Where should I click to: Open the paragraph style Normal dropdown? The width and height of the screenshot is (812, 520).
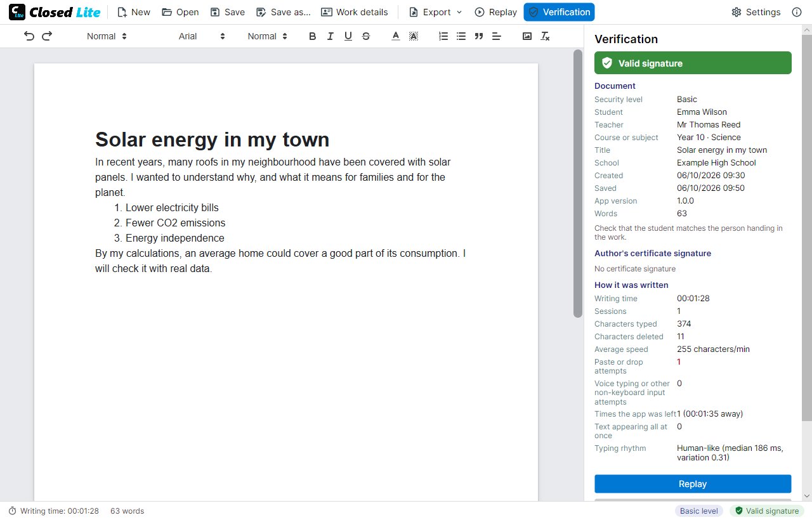click(107, 36)
